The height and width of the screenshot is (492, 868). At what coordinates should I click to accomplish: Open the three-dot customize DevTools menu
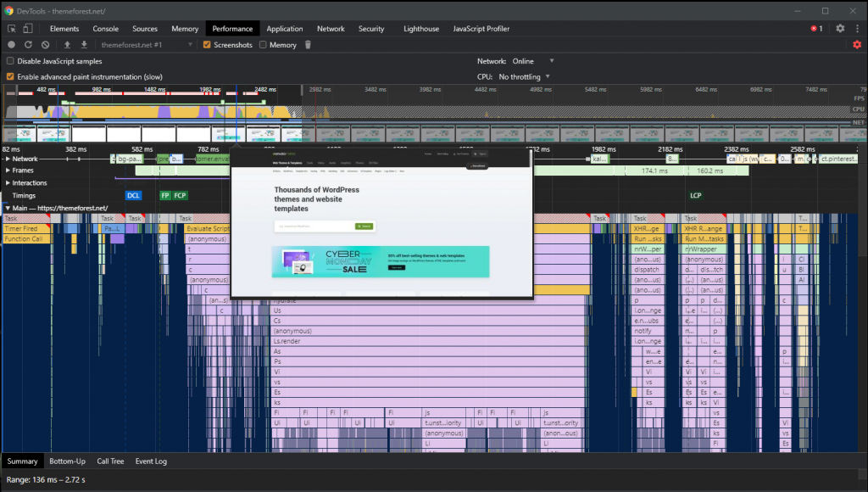pos(858,28)
